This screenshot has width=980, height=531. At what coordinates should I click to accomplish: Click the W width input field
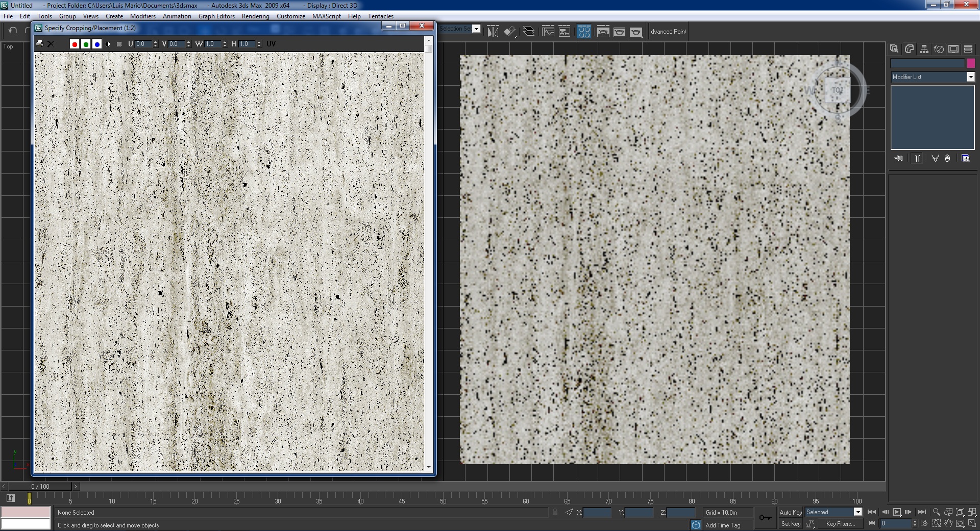click(212, 44)
